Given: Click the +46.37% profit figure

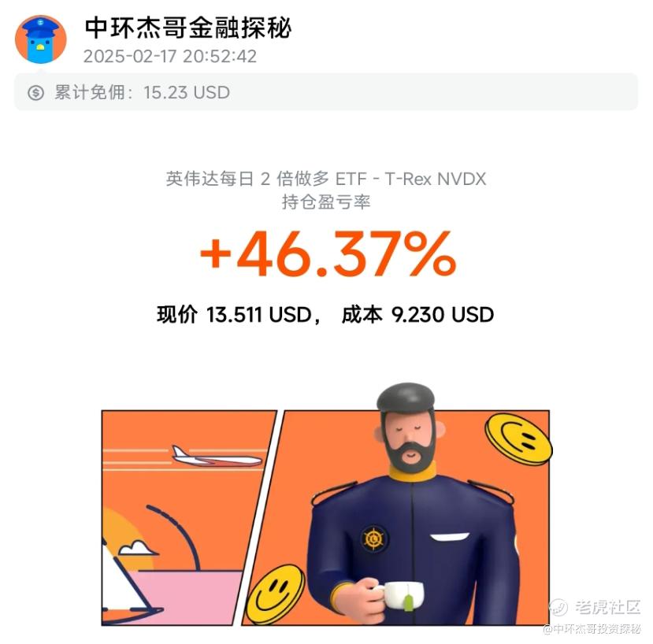Looking at the screenshot, I should 328,254.
